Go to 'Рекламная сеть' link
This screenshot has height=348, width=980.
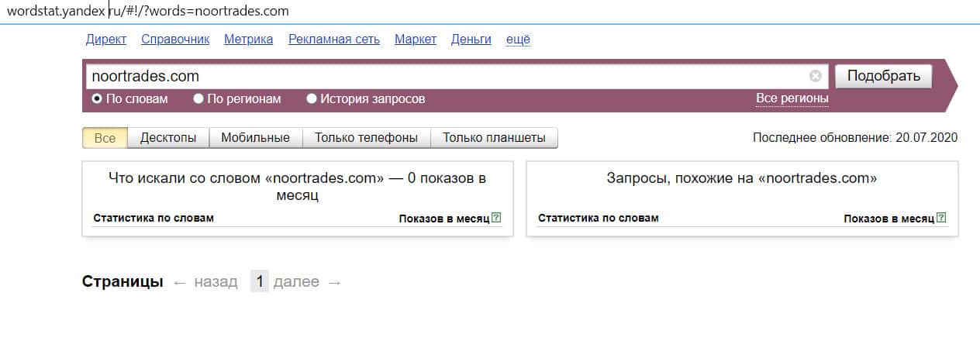pyautogui.click(x=334, y=40)
